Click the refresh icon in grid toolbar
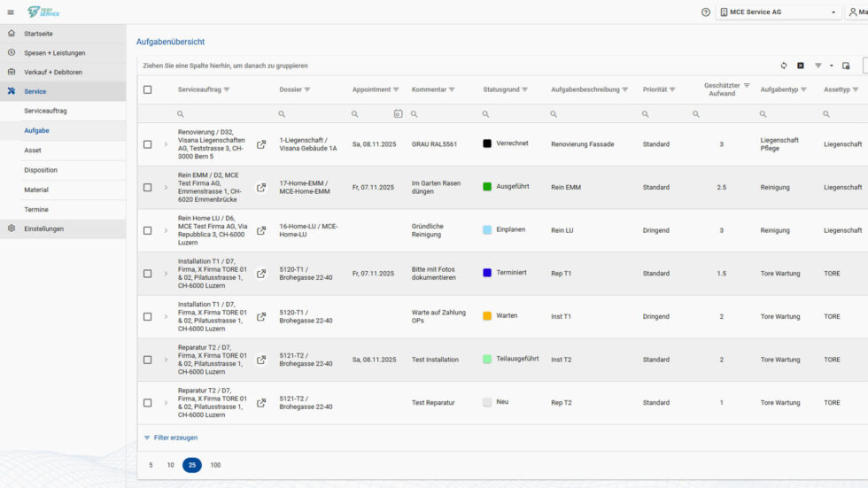Viewport: 868px width, 488px height. coord(784,66)
